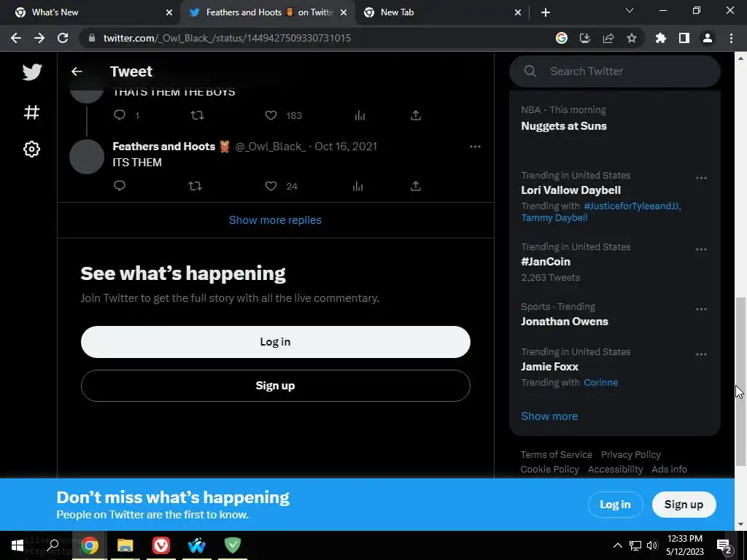Click the browser tab search chevron
Screen dimensions: 747x560
(630, 10)
